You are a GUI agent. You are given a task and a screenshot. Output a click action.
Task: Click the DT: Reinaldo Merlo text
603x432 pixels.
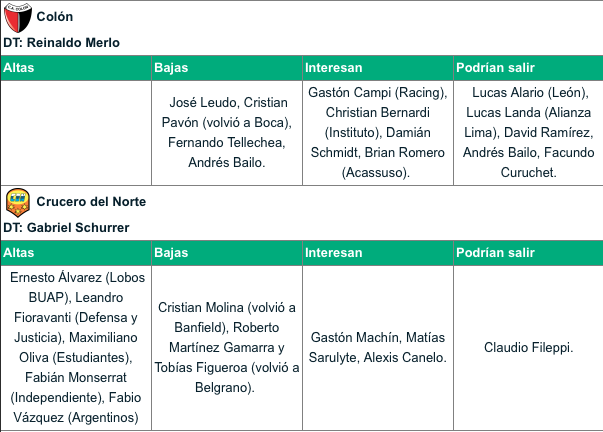click(x=62, y=42)
